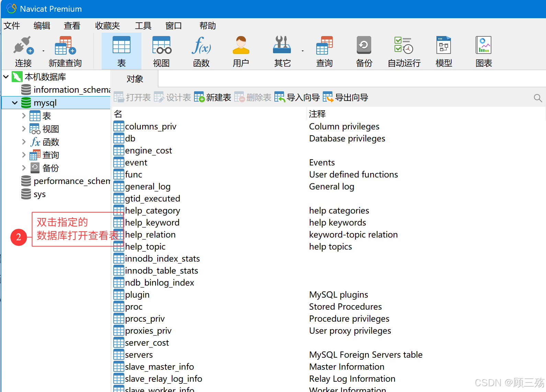Click the 新建表 button
This screenshot has width=546, height=392.
[x=213, y=97]
